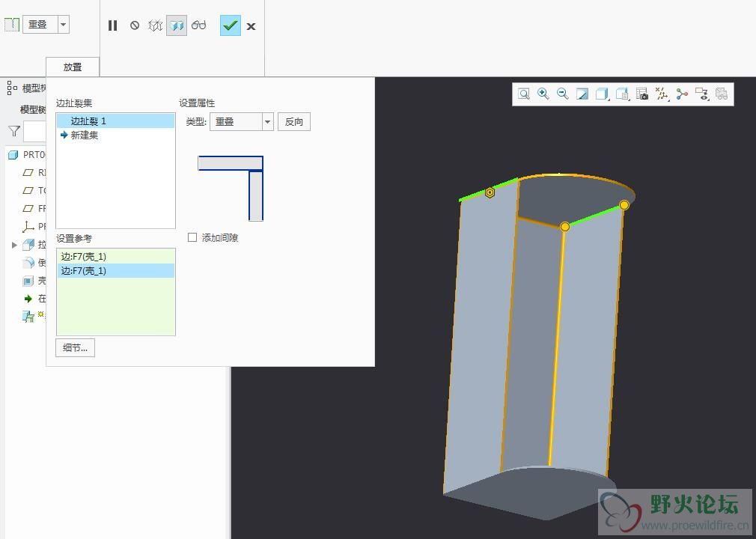Screen dimensions: 756x539
Task: Open the 类型 重叠 combo box
Action: [x=242, y=122]
